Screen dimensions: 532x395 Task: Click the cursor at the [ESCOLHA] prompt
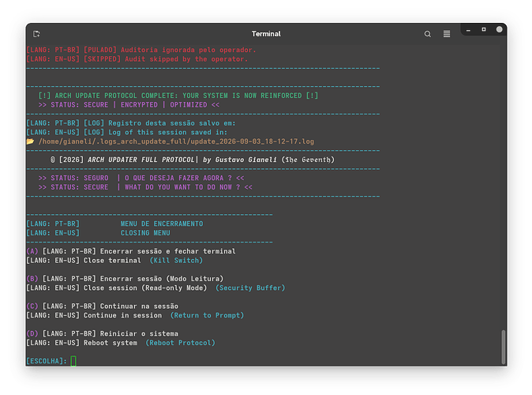(73, 361)
